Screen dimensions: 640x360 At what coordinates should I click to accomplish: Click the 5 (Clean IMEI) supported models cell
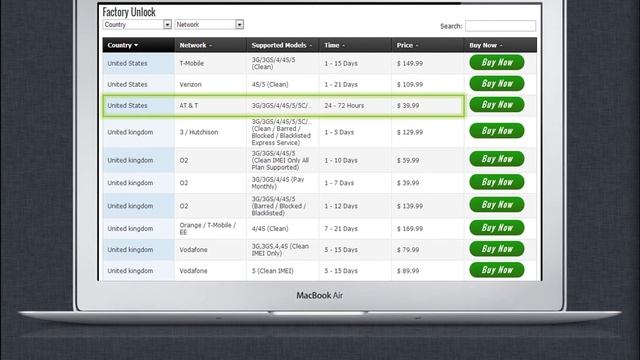coord(283,271)
